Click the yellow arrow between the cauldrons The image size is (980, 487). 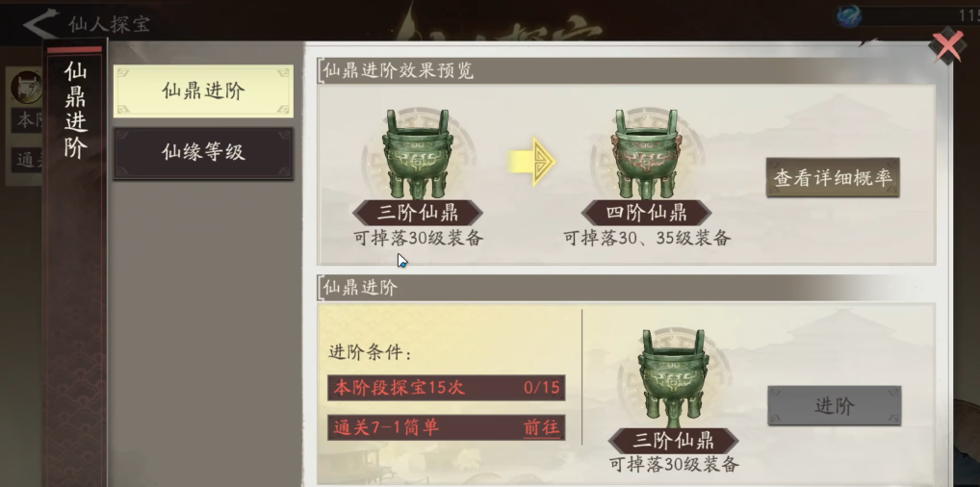[531, 163]
